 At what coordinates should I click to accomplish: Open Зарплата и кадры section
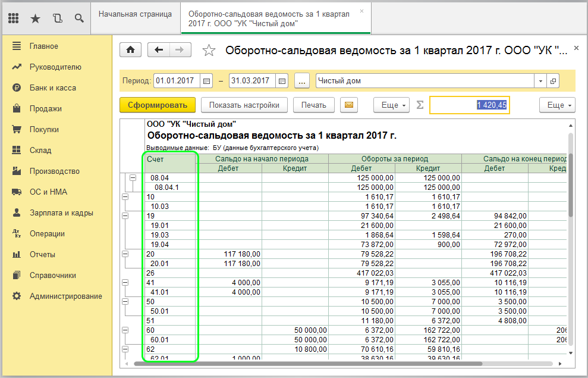[x=61, y=213]
